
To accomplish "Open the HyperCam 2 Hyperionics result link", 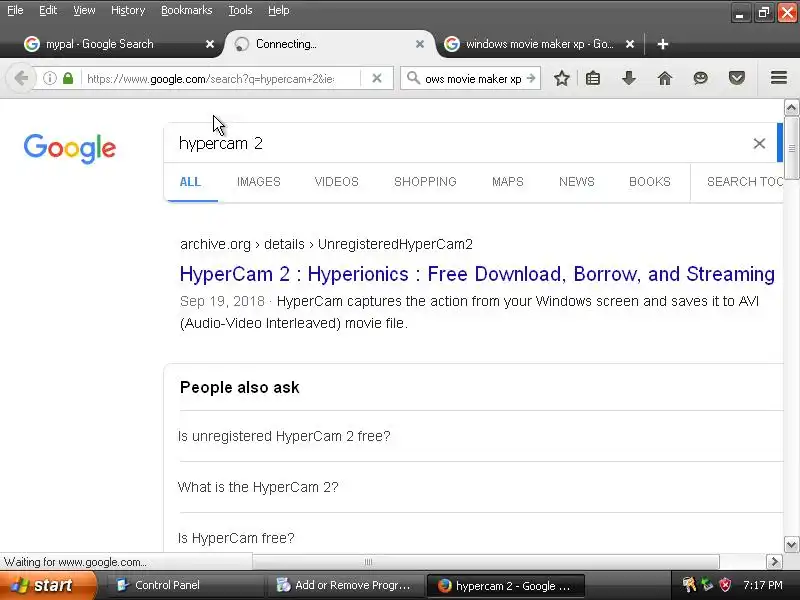I will pyautogui.click(x=477, y=274).
